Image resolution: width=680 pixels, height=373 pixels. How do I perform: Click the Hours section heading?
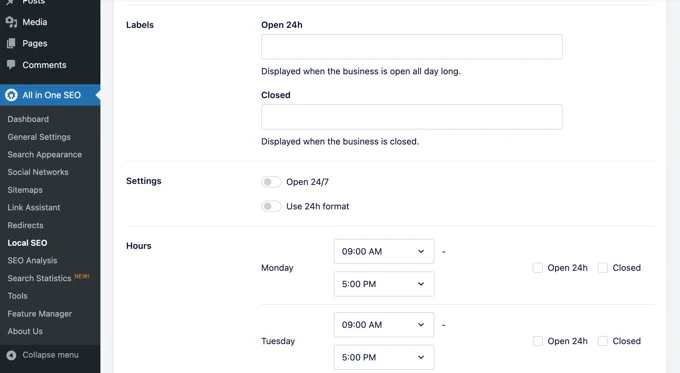point(139,245)
